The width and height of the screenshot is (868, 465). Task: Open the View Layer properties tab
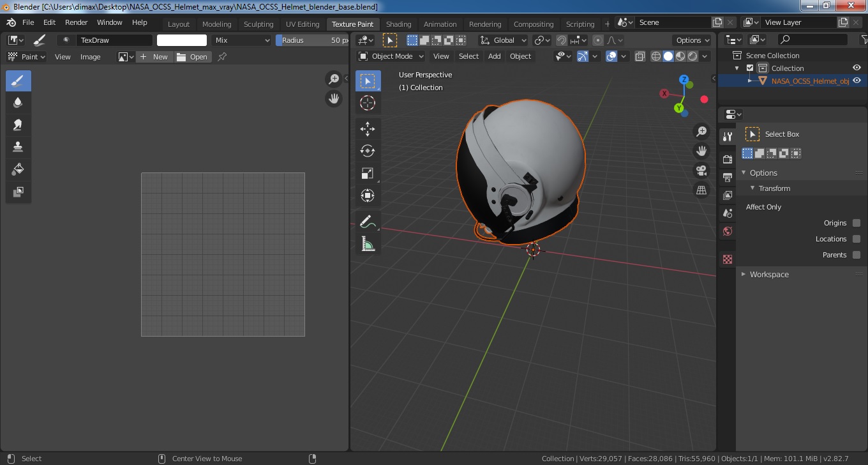pyautogui.click(x=728, y=195)
